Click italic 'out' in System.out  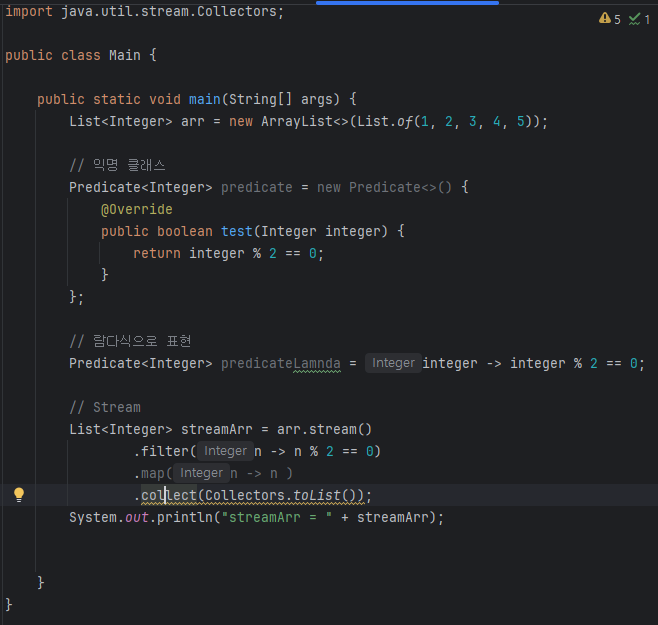pos(137,518)
